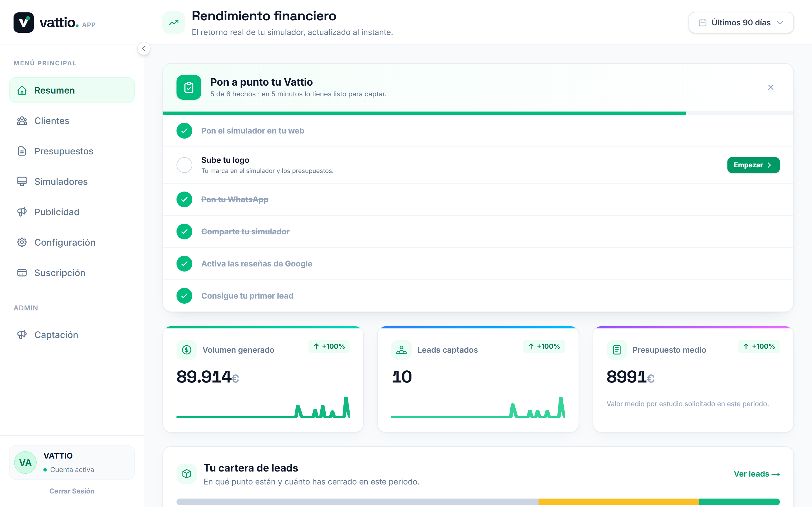This screenshot has height=507, width=812.
Task: Check the empty Sube tu logo circle
Action: point(184,165)
